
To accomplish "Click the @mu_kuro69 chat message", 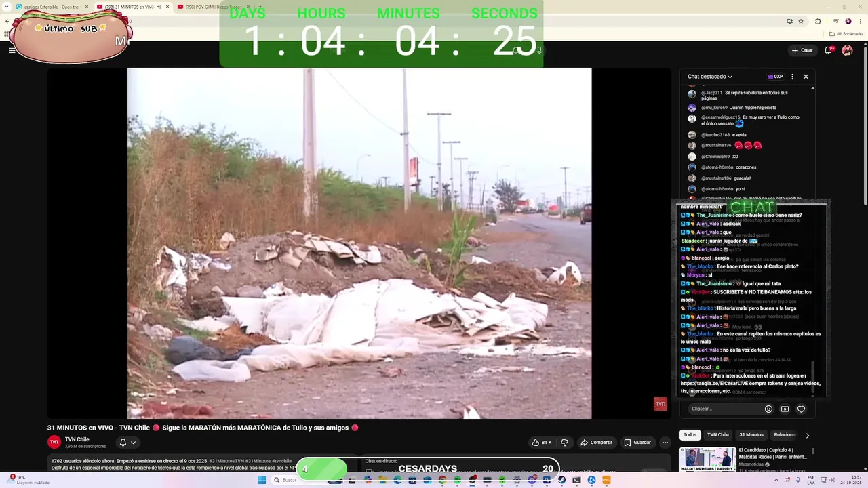I will tap(734, 108).
